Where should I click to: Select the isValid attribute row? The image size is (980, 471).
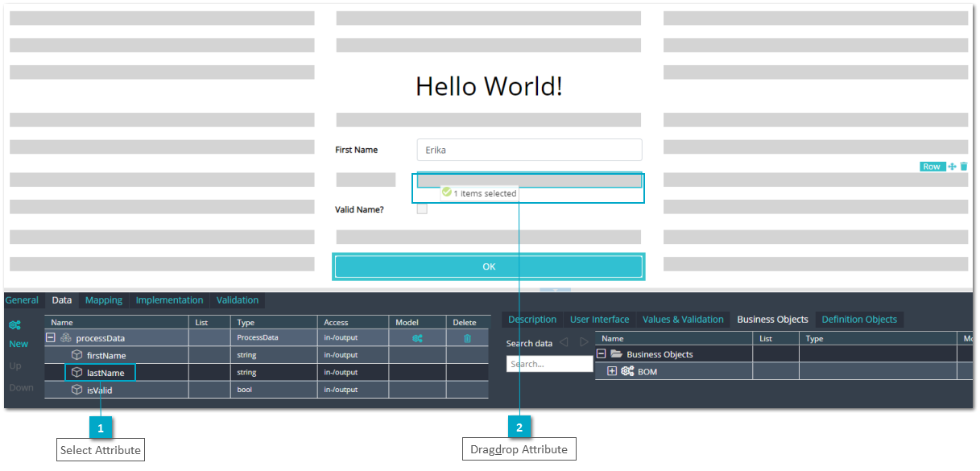coord(267,390)
